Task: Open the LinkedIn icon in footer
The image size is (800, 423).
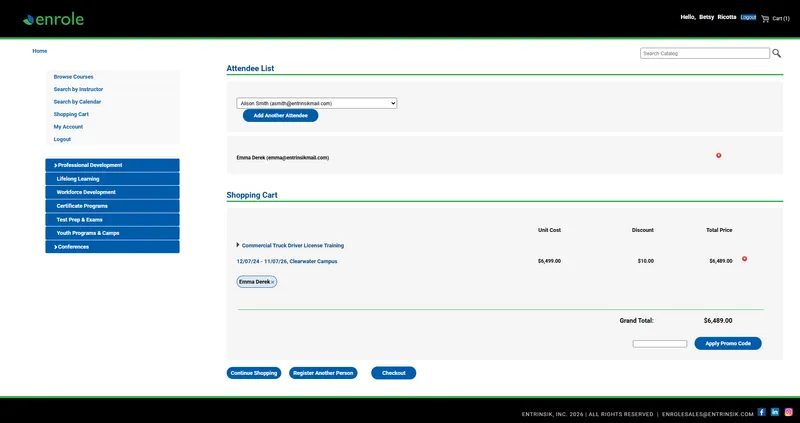Action: click(x=775, y=412)
